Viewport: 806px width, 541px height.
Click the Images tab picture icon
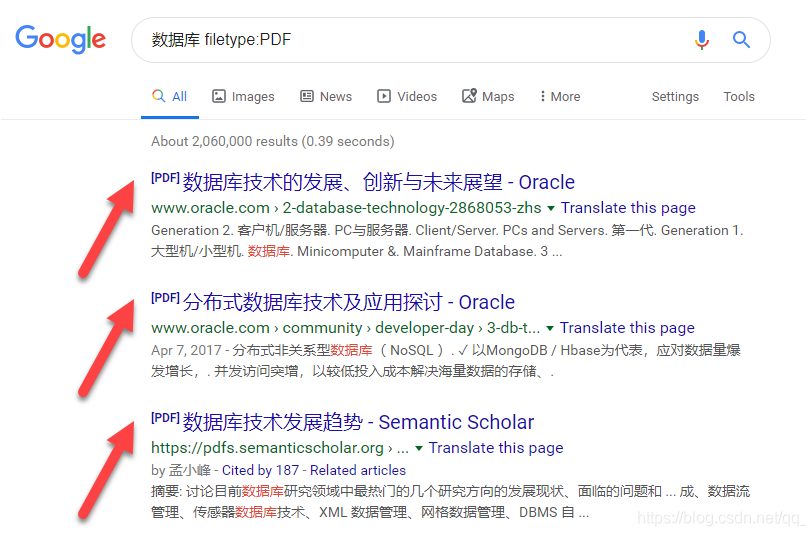coord(219,96)
